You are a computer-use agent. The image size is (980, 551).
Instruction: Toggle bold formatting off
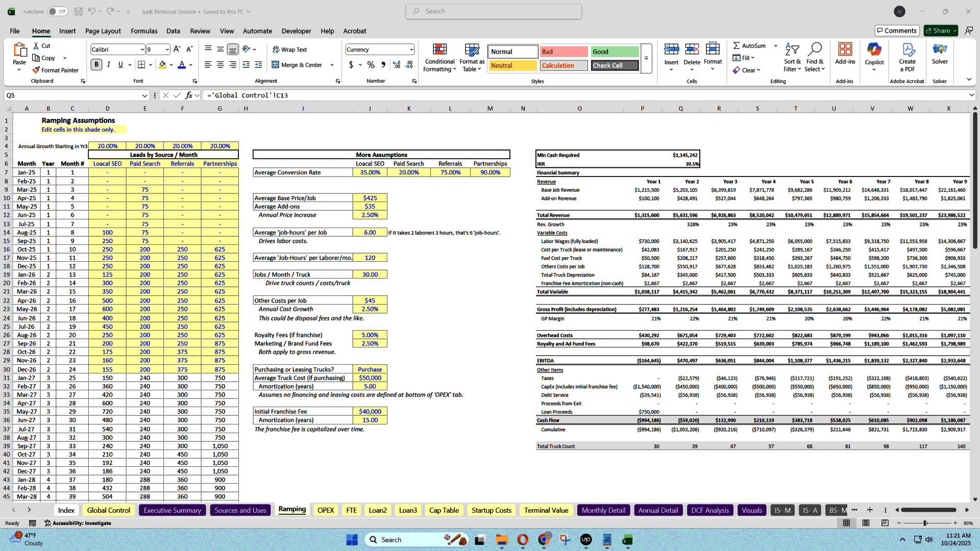tap(96, 65)
